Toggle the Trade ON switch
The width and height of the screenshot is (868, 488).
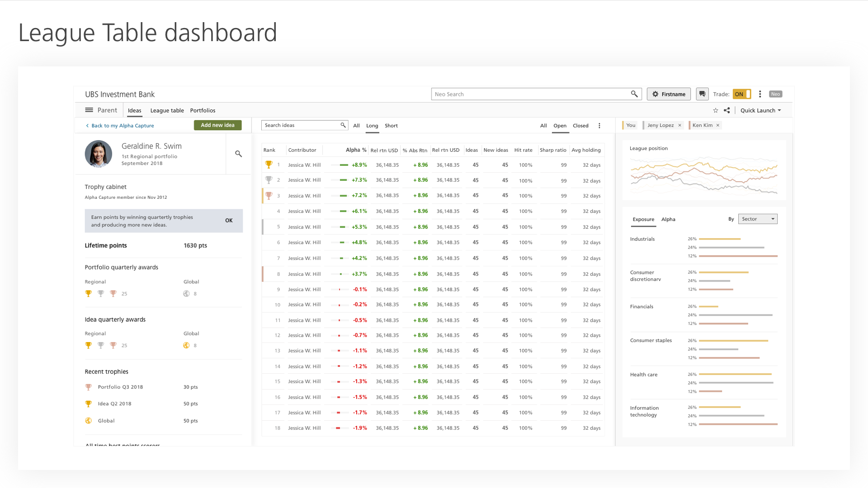tap(741, 94)
